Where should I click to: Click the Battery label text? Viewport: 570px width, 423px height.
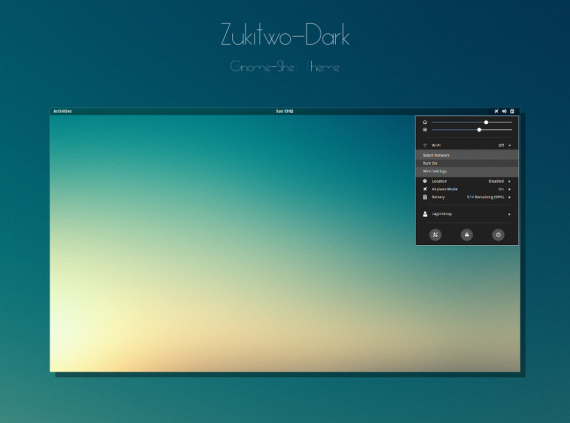tap(438, 197)
